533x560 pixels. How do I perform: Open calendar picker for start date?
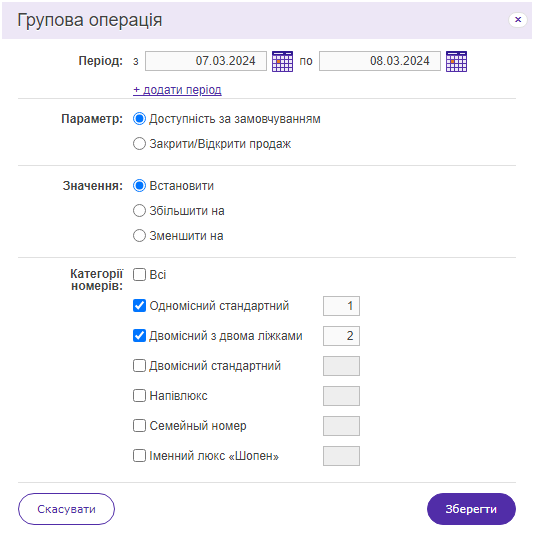[282, 61]
